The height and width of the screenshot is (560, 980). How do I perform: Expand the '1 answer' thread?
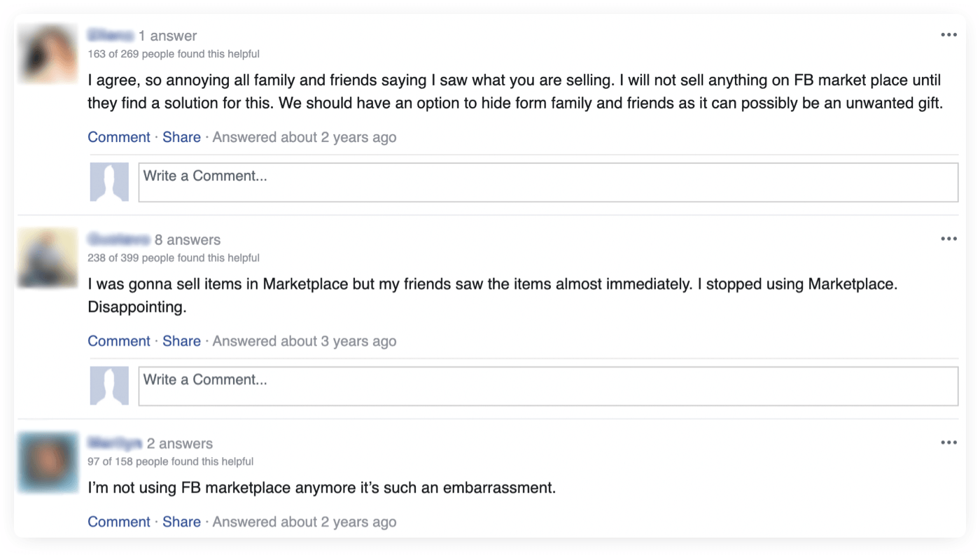pos(167,35)
